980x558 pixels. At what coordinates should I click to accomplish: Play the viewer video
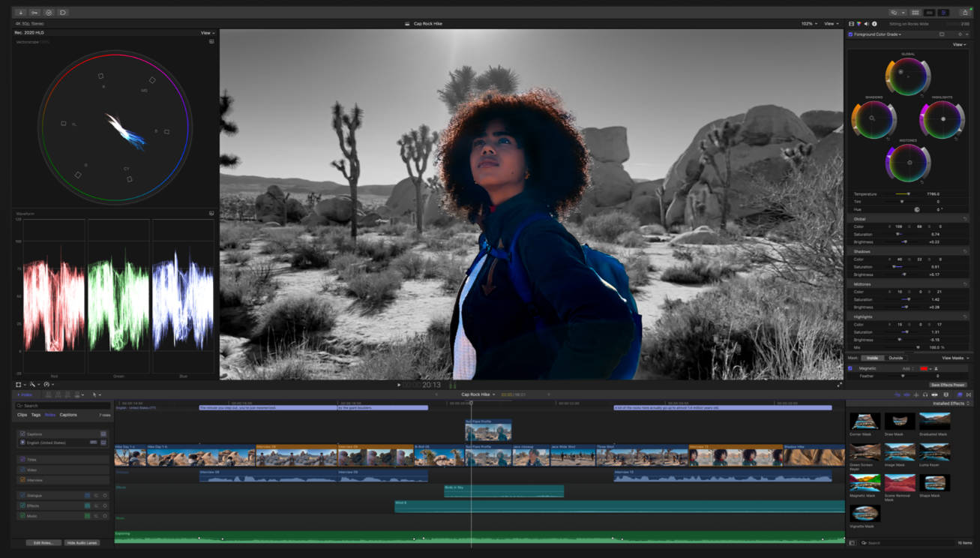(399, 385)
